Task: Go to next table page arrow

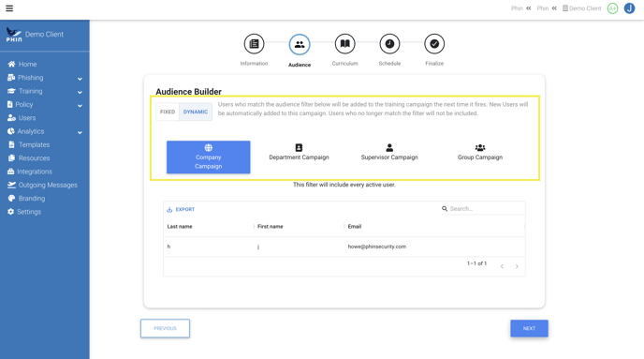Action: (x=517, y=266)
